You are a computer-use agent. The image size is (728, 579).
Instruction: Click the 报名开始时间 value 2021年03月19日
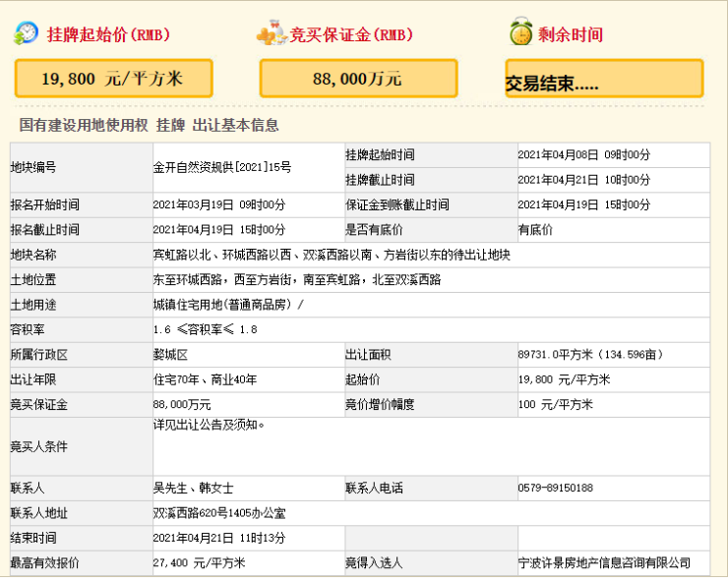[x=219, y=204]
